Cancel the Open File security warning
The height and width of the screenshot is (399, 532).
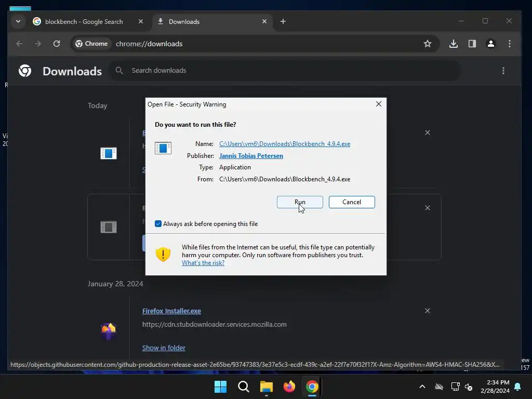click(x=352, y=202)
